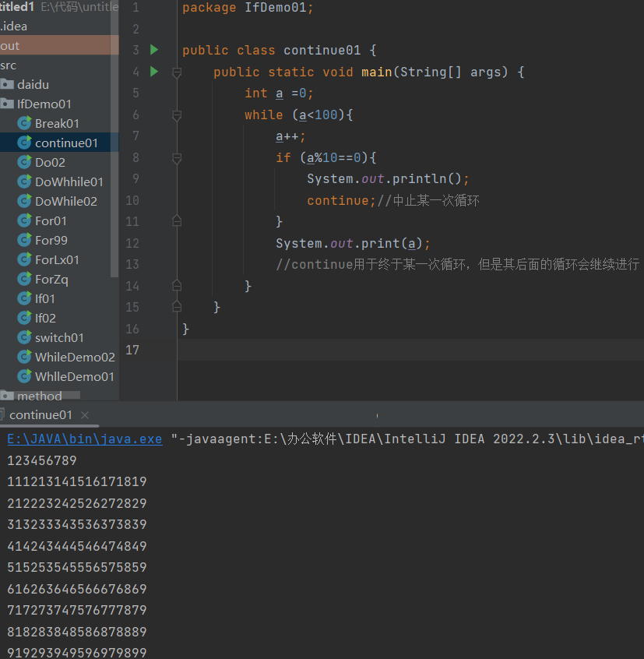Click console output line '123456789'
This screenshot has width=644, height=659.
coord(42,460)
